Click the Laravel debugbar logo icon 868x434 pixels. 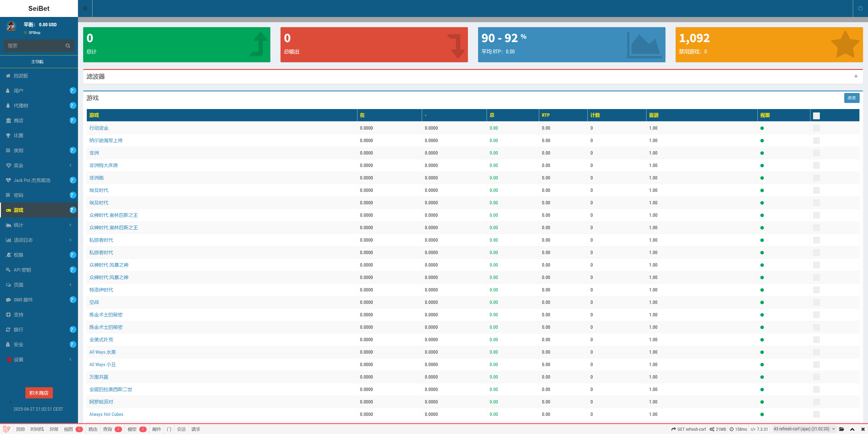[x=6, y=429]
